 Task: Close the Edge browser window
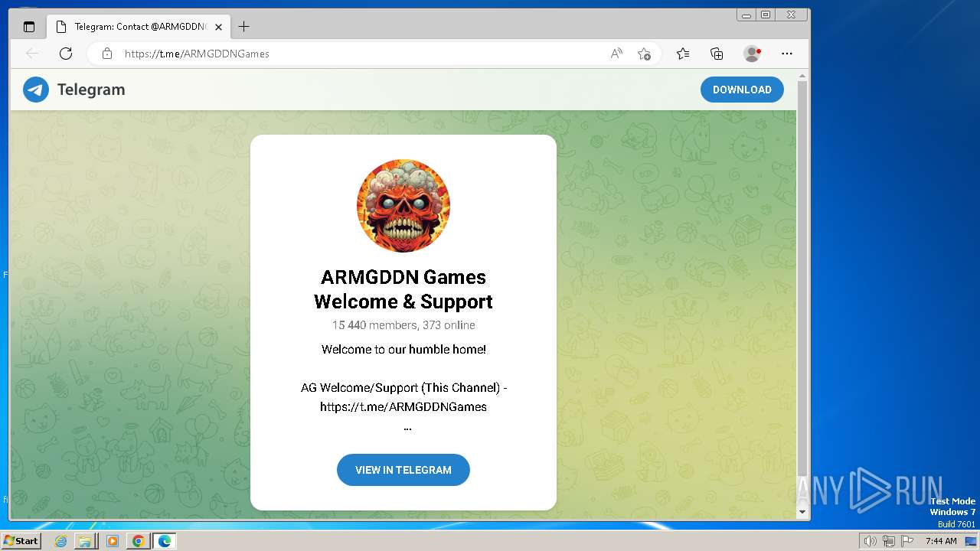[x=792, y=15]
